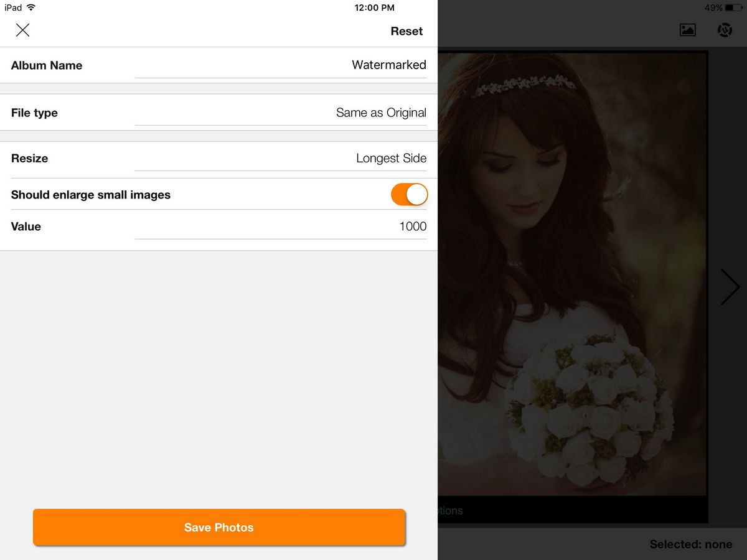Edit the Value field showing 1000
Screen dimensions: 747x560
click(x=412, y=226)
